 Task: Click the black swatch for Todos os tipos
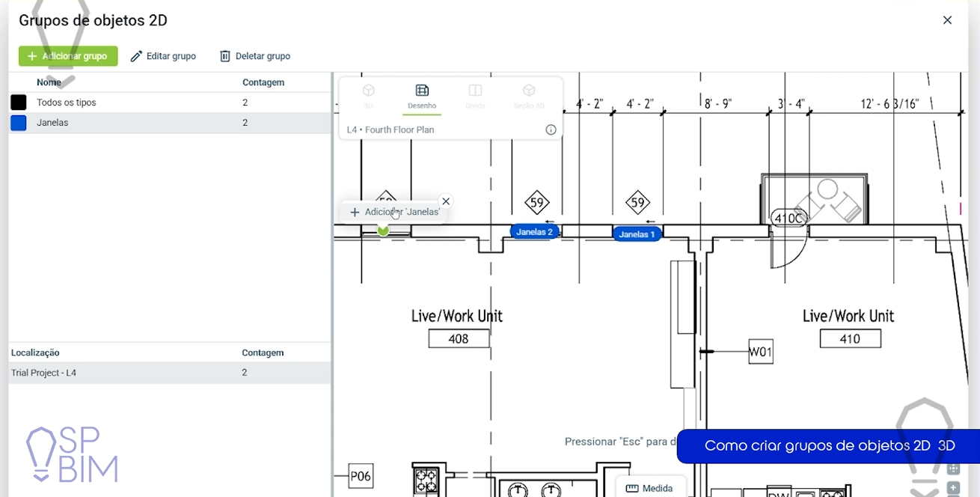(x=19, y=103)
